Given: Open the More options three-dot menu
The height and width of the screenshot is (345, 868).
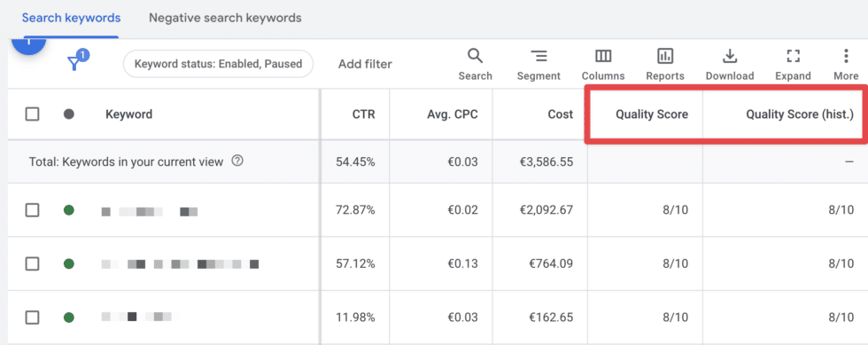Looking at the screenshot, I should 846,56.
